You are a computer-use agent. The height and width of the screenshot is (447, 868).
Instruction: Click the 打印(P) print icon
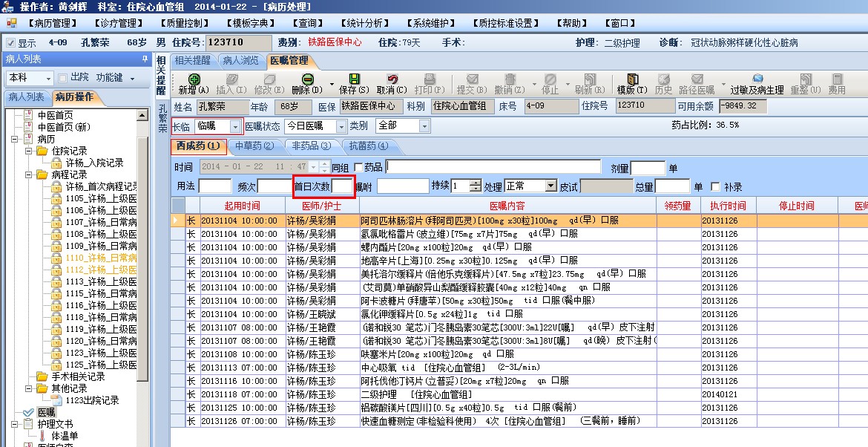point(430,79)
